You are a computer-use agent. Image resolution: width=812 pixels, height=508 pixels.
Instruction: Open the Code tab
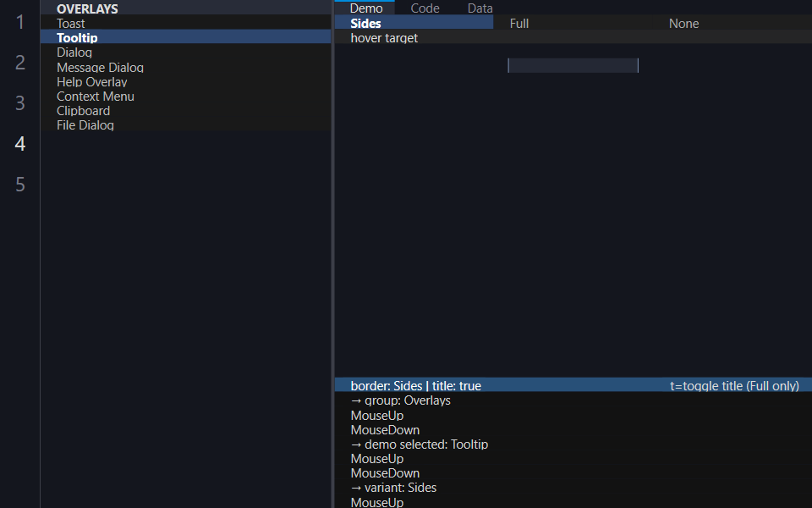click(x=425, y=8)
